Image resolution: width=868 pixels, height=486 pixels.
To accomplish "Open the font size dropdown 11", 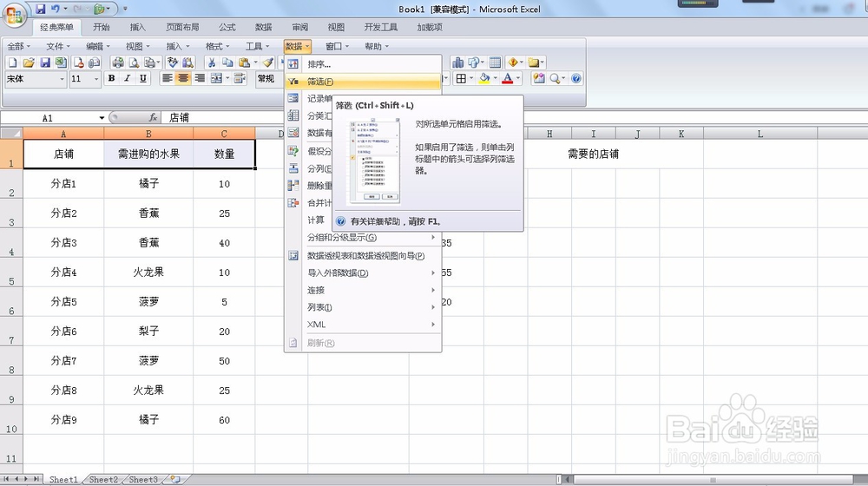I will pos(96,79).
